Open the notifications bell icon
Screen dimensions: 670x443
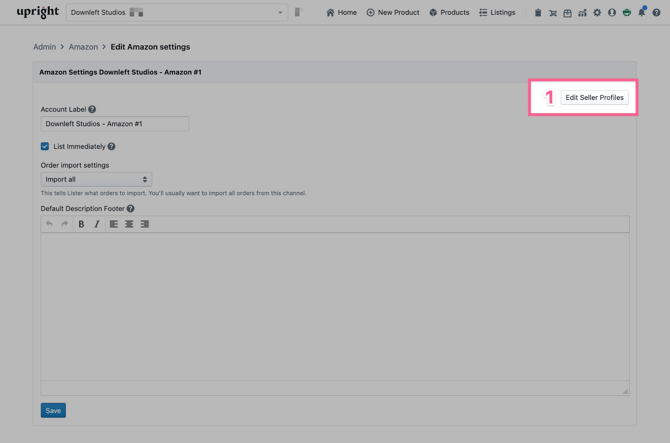[x=642, y=13]
